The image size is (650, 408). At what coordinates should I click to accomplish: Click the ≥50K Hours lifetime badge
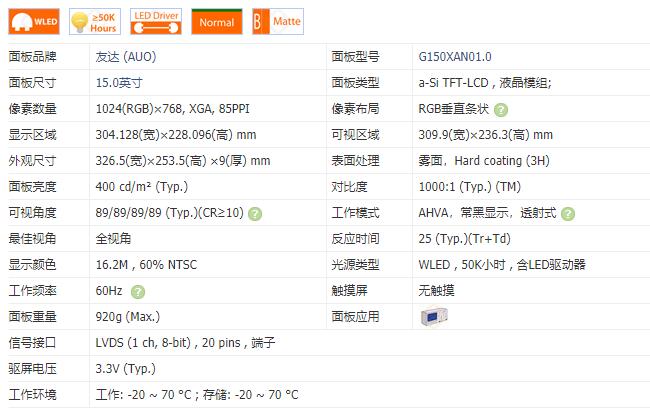(x=95, y=22)
